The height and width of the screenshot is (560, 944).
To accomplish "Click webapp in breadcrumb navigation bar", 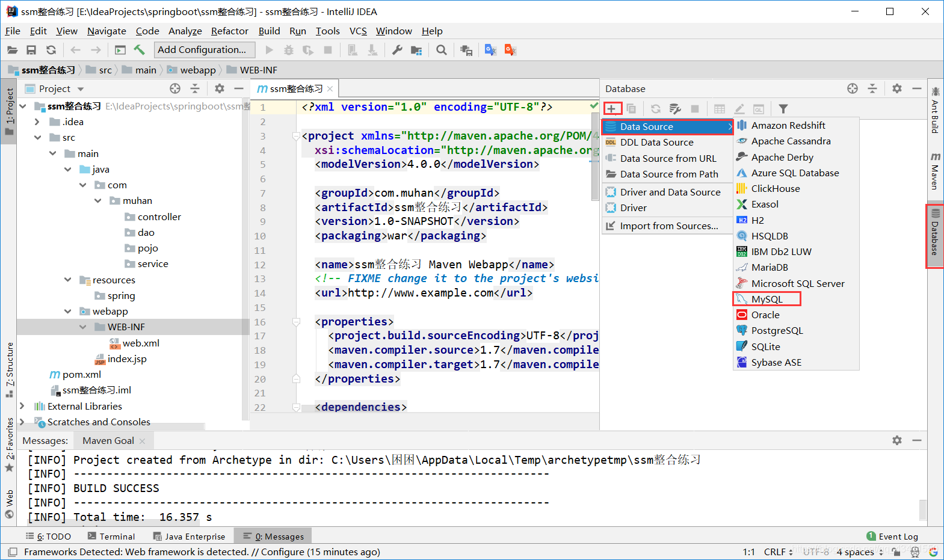I will point(191,70).
